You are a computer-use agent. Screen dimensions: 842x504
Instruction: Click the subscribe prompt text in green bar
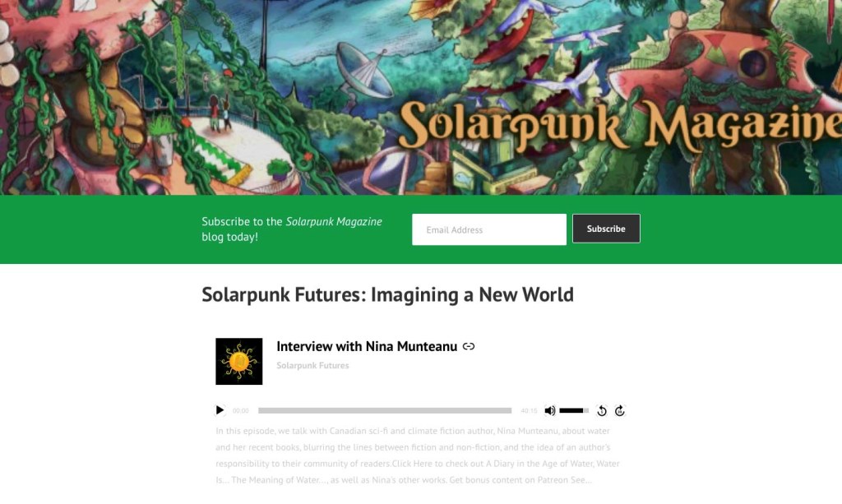(292, 229)
